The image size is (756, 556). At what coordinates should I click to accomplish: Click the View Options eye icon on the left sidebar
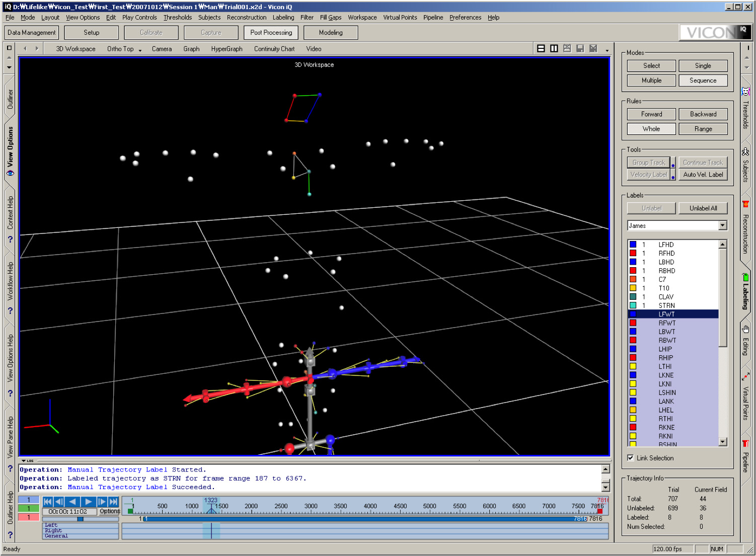pyautogui.click(x=10, y=173)
